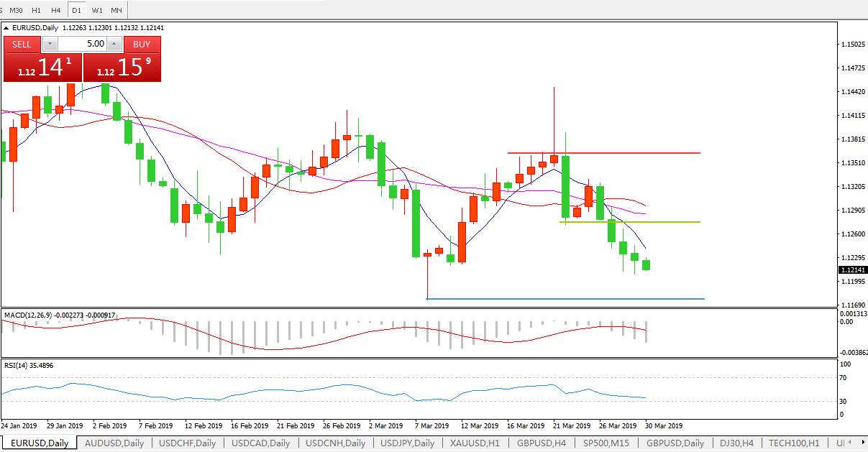Click the BUY button

[142, 44]
